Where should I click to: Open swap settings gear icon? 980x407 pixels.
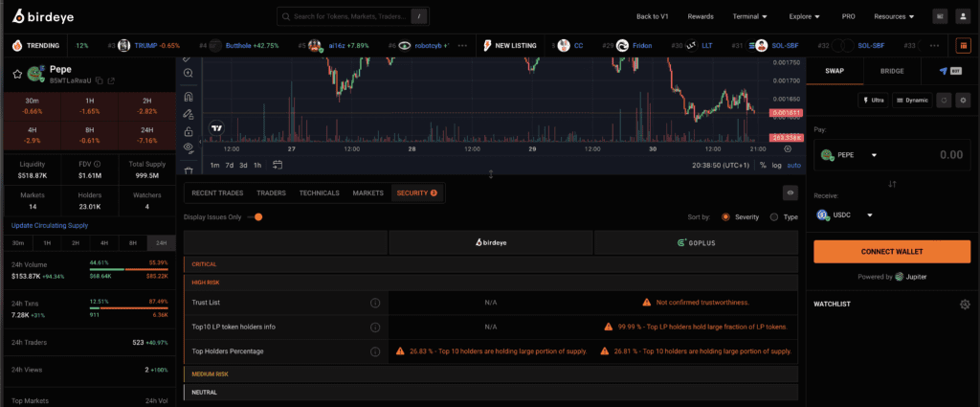[964, 100]
